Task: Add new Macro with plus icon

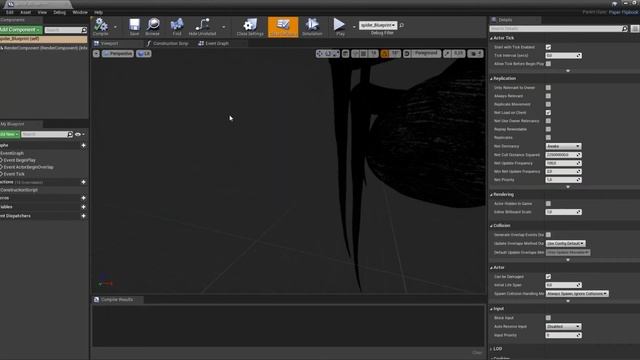Action: (x=83, y=198)
